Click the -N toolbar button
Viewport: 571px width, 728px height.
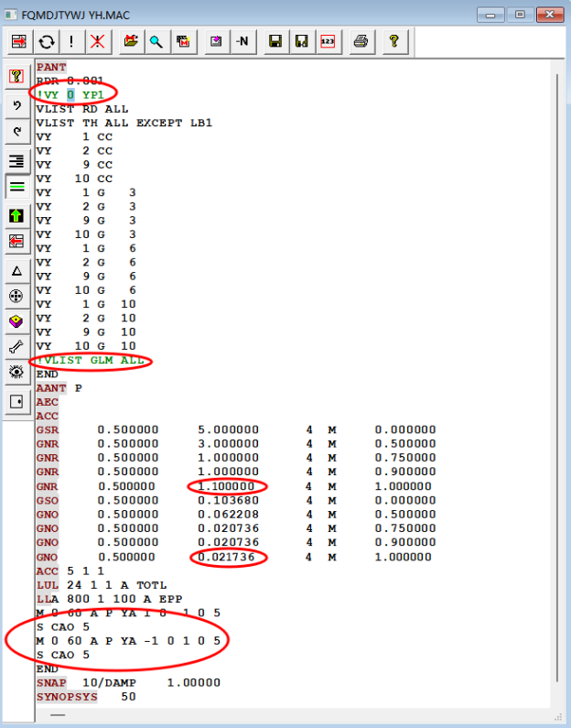243,42
